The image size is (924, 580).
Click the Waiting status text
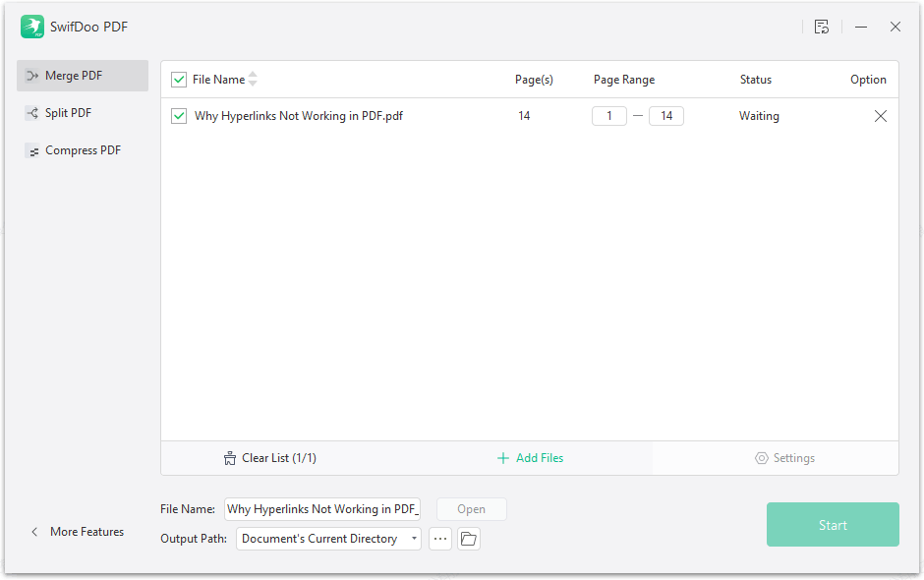(759, 116)
